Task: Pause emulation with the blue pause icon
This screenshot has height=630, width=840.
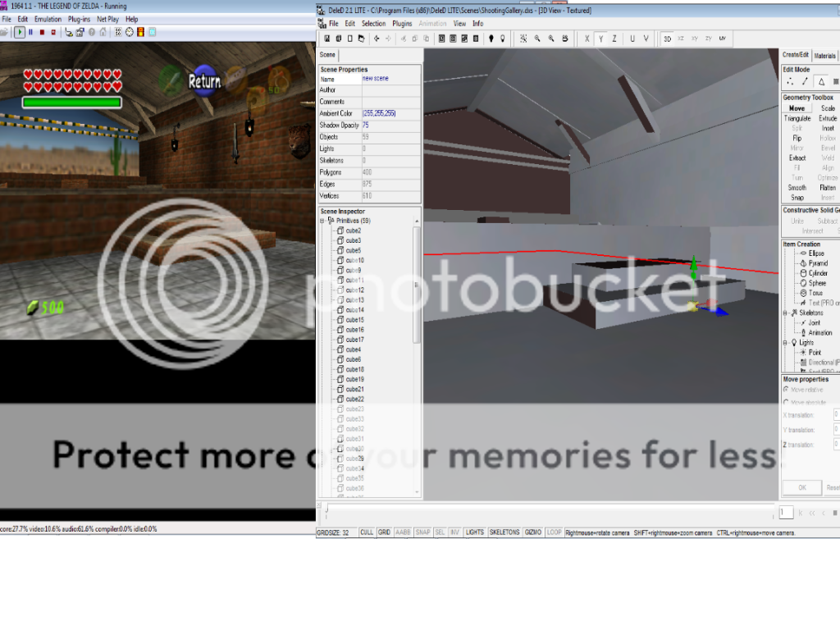Action: coord(31,32)
